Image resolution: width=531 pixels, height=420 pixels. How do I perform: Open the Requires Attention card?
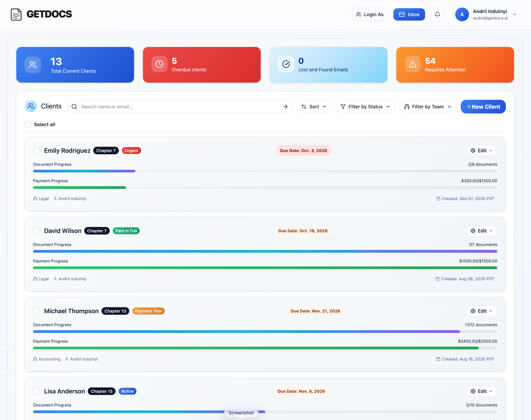coord(455,65)
